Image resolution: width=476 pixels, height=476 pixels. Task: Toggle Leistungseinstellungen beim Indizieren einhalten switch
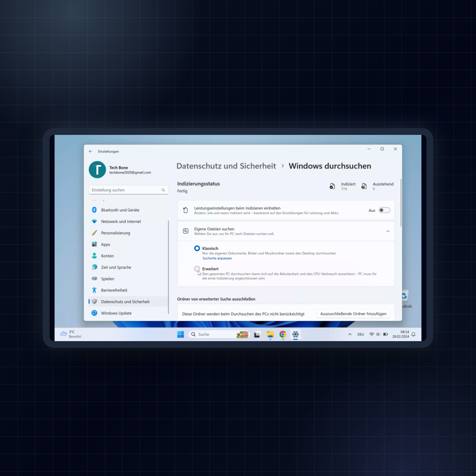[384, 210]
